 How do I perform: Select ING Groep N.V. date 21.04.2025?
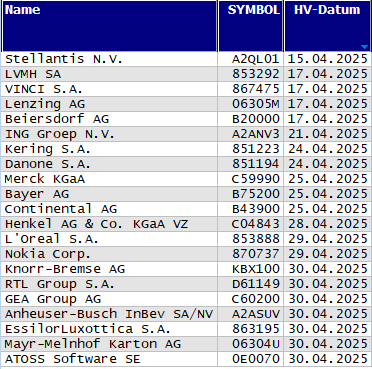(x=328, y=134)
